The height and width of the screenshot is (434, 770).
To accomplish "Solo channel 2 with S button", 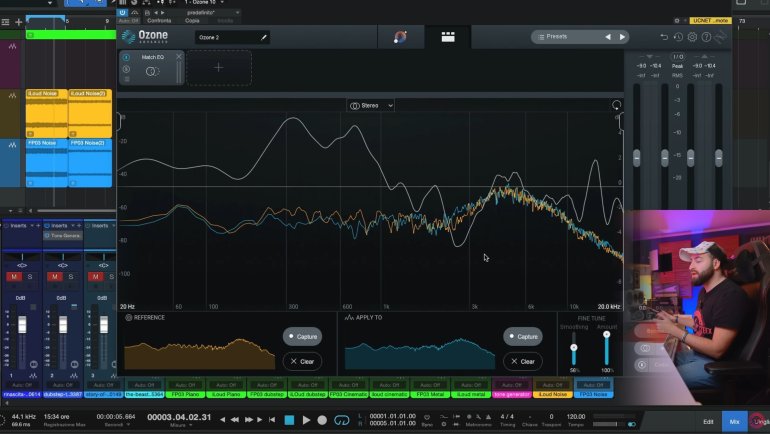I will tap(71, 276).
